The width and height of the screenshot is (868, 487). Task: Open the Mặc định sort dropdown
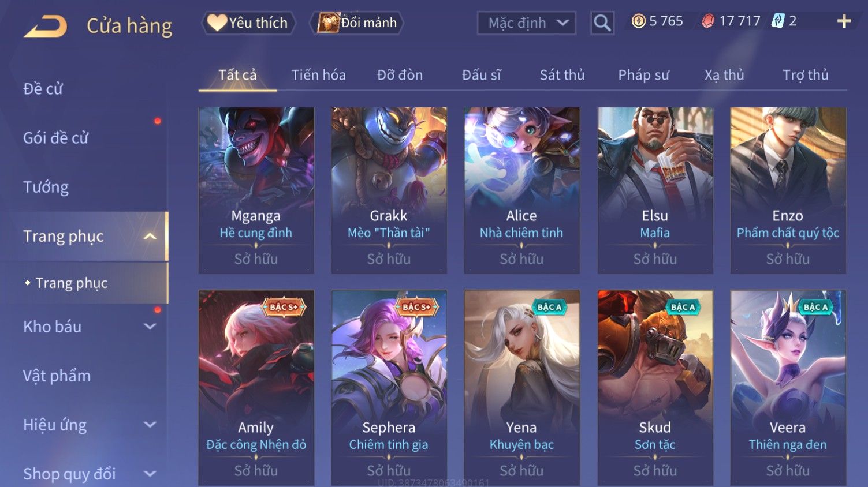(527, 23)
